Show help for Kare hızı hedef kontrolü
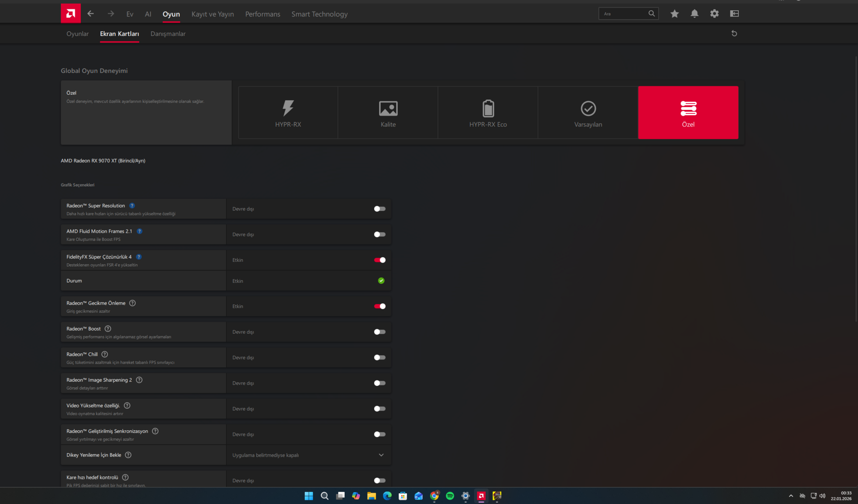Viewport: 858px width, 504px height. (x=125, y=477)
